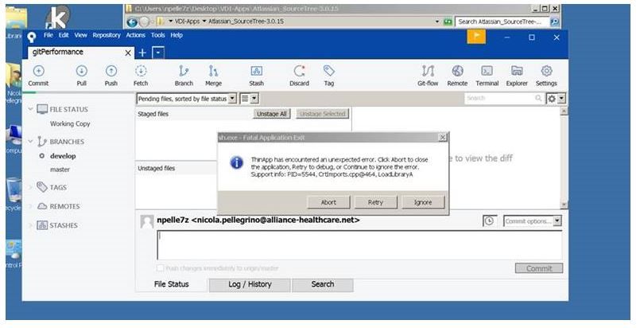Click Abort in the error dialog
This screenshot has width=644, height=328.
click(328, 202)
